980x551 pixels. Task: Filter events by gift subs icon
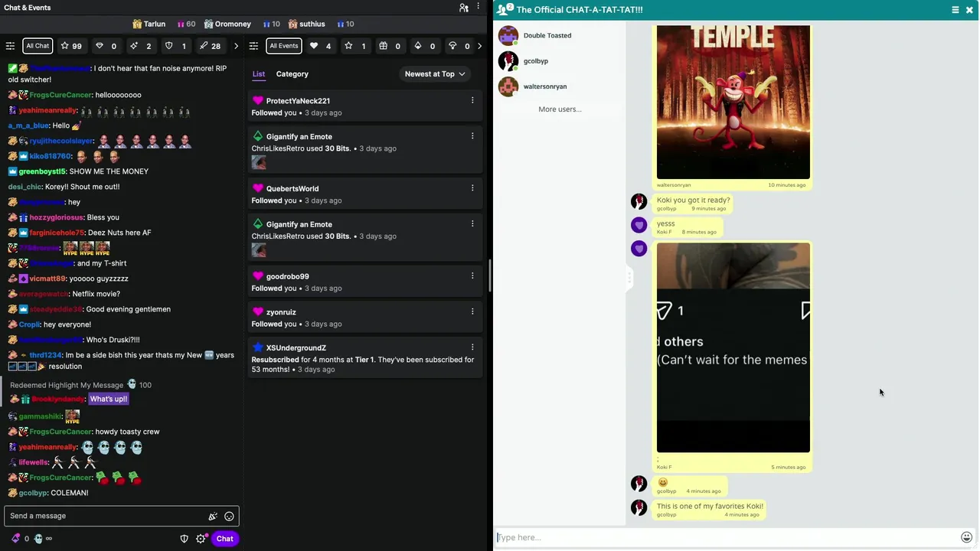(x=390, y=46)
